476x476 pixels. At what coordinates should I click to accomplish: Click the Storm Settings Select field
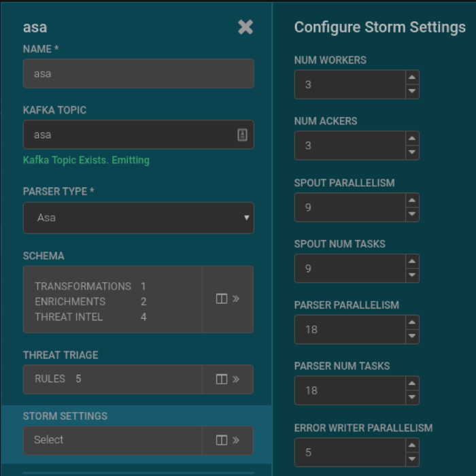pyautogui.click(x=113, y=440)
